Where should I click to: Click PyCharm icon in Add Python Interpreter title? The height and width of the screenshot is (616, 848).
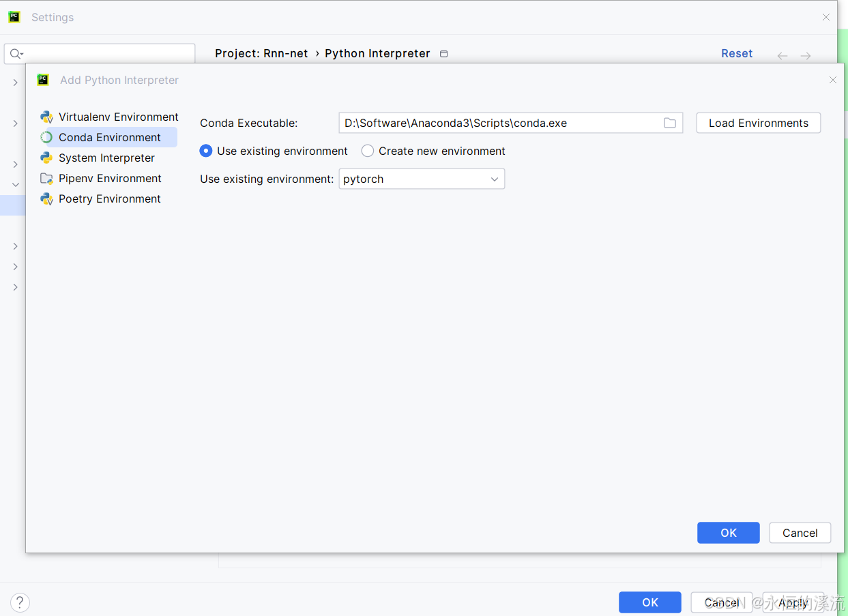pyautogui.click(x=43, y=80)
